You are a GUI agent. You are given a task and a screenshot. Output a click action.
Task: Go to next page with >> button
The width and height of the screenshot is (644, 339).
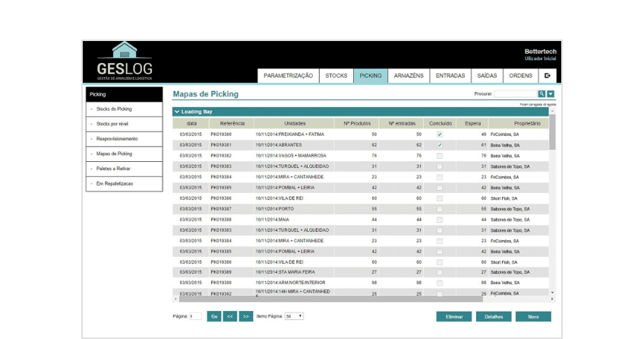(x=246, y=316)
